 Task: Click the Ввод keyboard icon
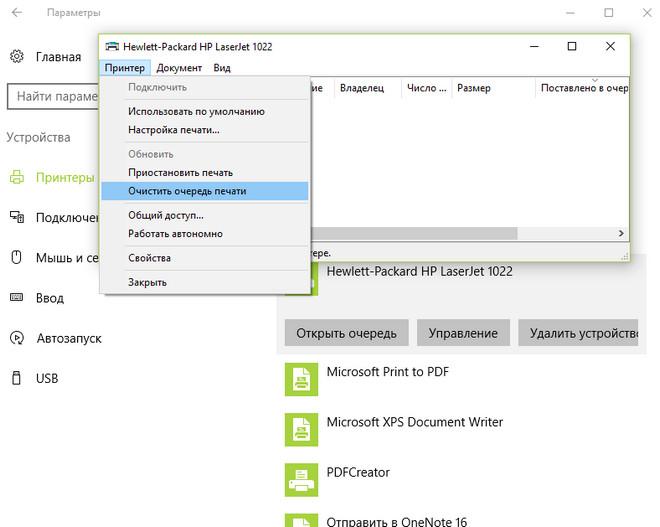[x=17, y=298]
